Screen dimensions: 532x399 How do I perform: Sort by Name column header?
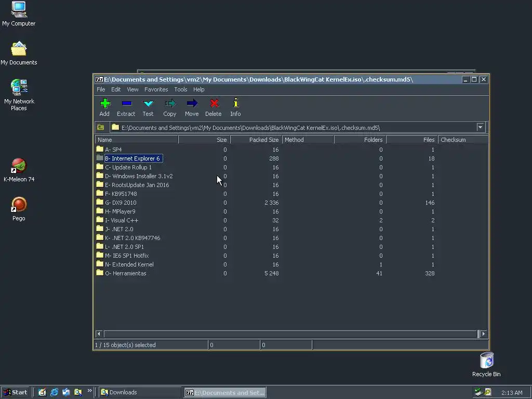[137, 140]
